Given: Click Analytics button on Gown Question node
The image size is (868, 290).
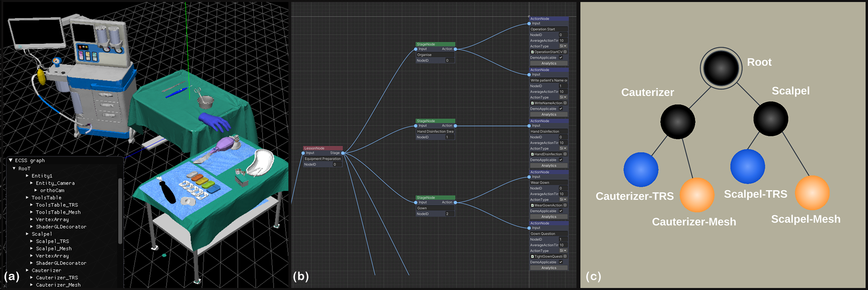Looking at the screenshot, I should pyautogui.click(x=549, y=268).
